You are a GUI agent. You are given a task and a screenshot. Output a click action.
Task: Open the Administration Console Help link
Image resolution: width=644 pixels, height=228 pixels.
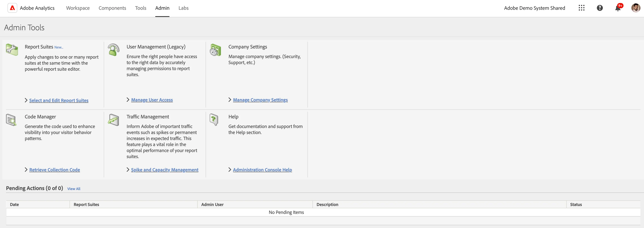coord(263,170)
